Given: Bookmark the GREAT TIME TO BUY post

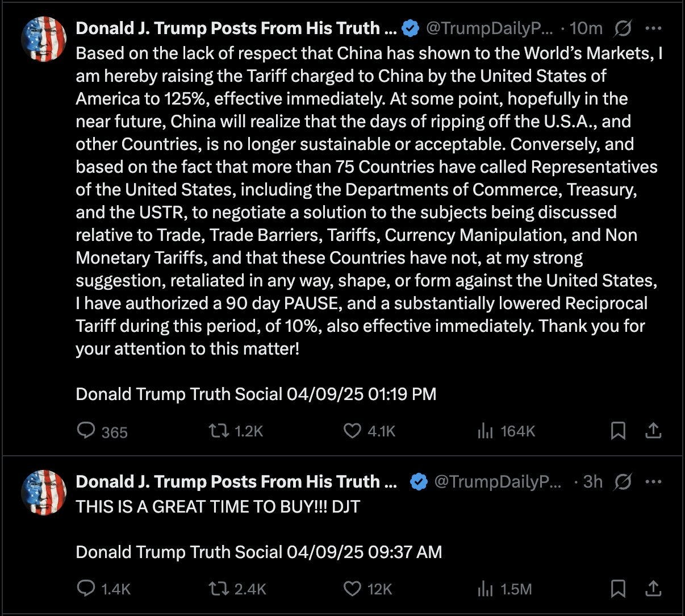Looking at the screenshot, I should pyautogui.click(x=618, y=589).
